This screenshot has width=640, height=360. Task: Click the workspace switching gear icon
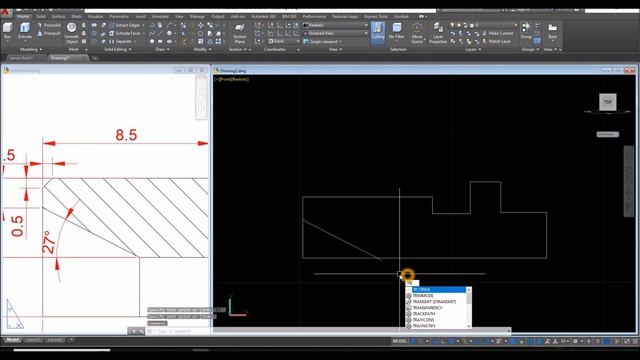click(x=576, y=341)
